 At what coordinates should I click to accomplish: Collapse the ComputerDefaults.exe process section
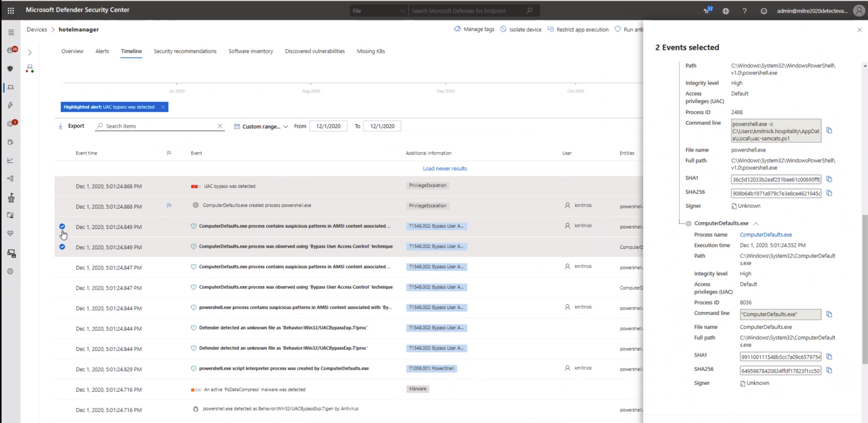coord(756,224)
